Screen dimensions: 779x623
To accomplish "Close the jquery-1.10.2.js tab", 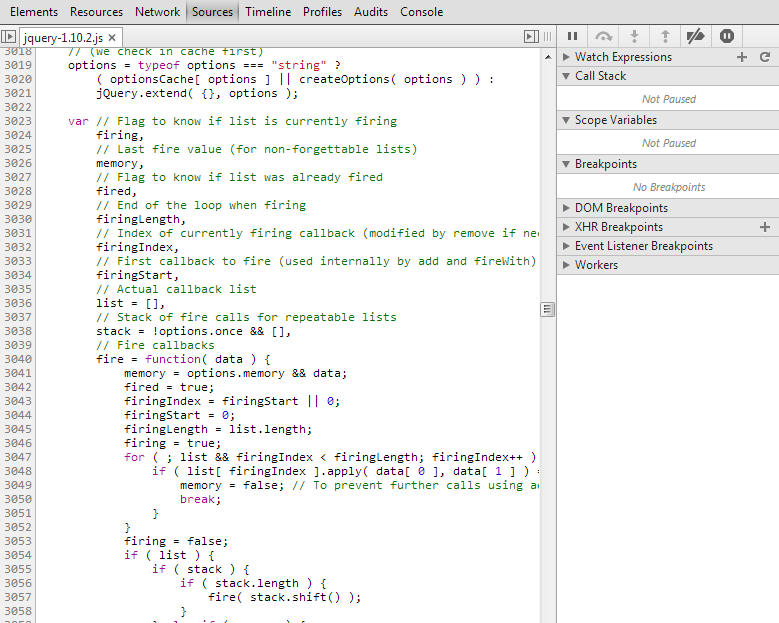I will (112, 37).
